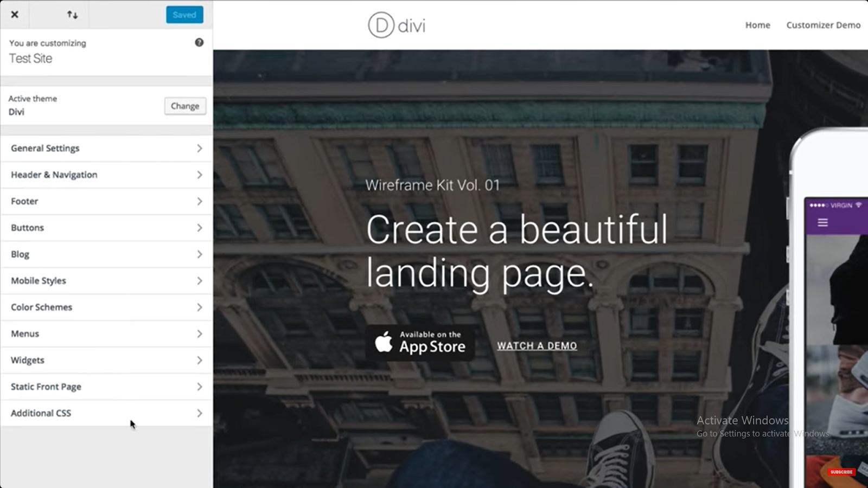This screenshot has width=868, height=488.
Task: Open the Color Schemes panel
Action: (106, 307)
